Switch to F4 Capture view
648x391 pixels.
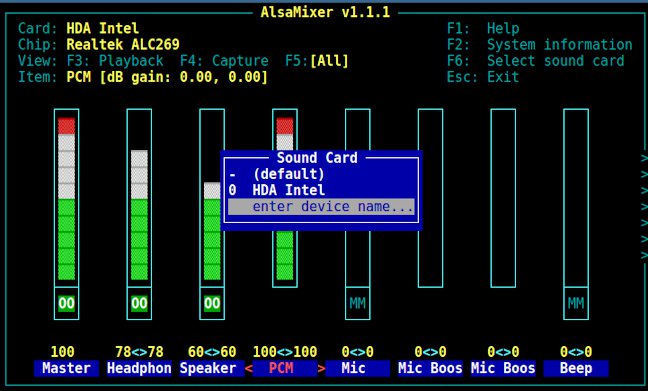point(224,61)
